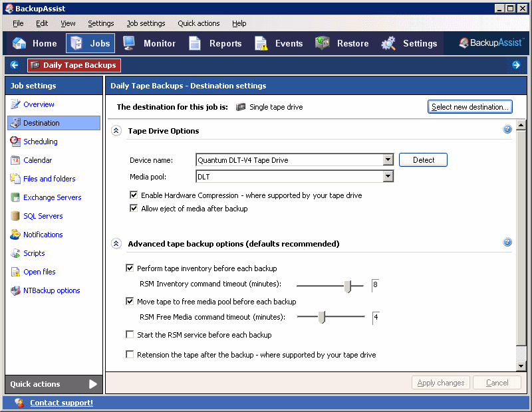Uncheck Allow eject of media after backup

click(x=134, y=208)
